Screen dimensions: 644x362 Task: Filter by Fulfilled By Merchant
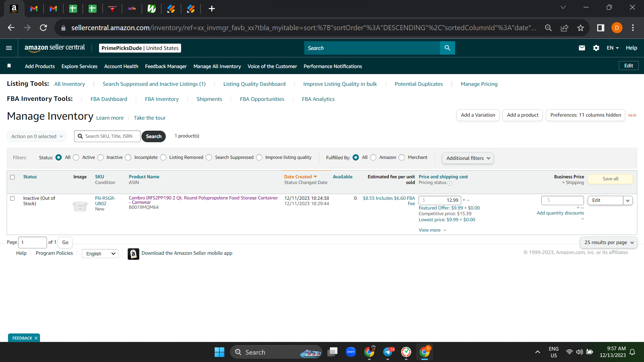tap(402, 158)
